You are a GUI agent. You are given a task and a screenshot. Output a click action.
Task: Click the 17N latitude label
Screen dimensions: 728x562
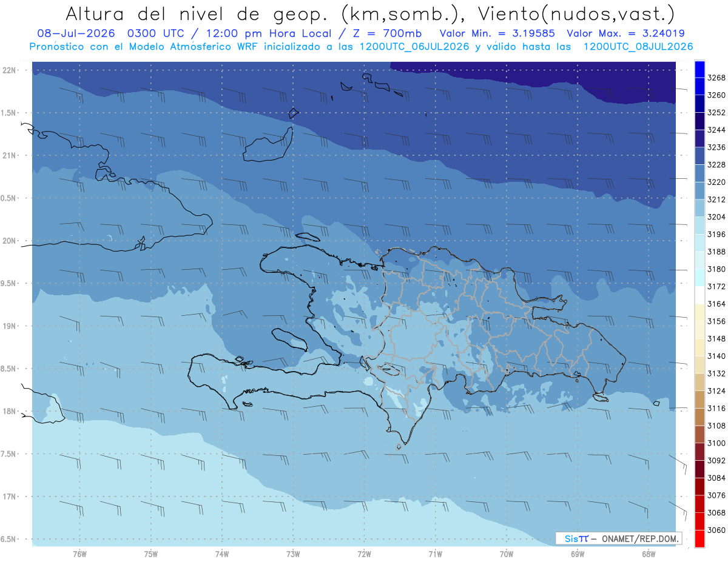coord(9,497)
